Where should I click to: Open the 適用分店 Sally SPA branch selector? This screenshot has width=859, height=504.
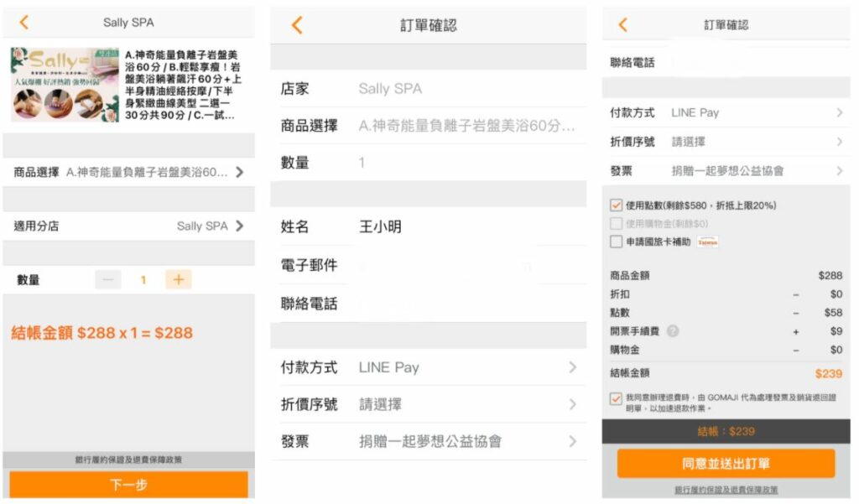pos(130,226)
